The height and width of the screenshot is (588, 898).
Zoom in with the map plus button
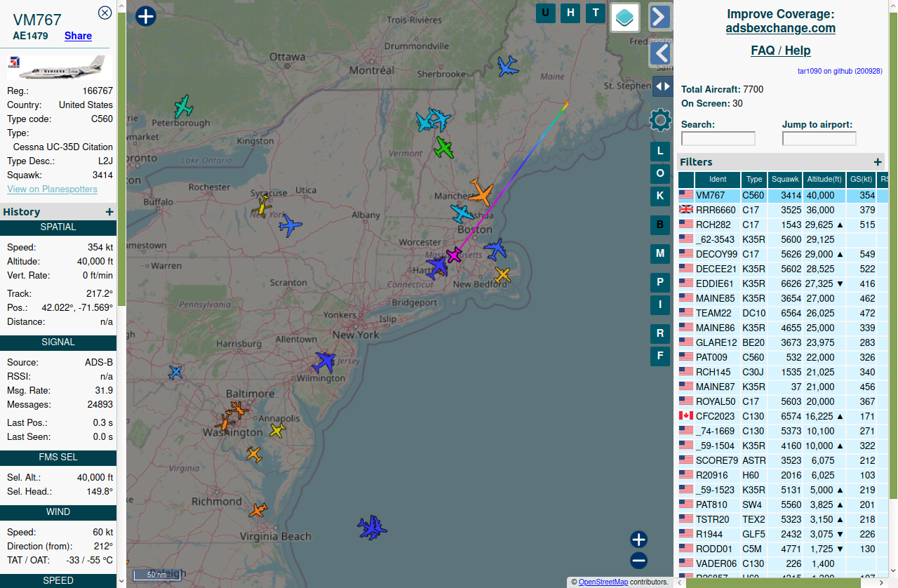[x=638, y=540]
